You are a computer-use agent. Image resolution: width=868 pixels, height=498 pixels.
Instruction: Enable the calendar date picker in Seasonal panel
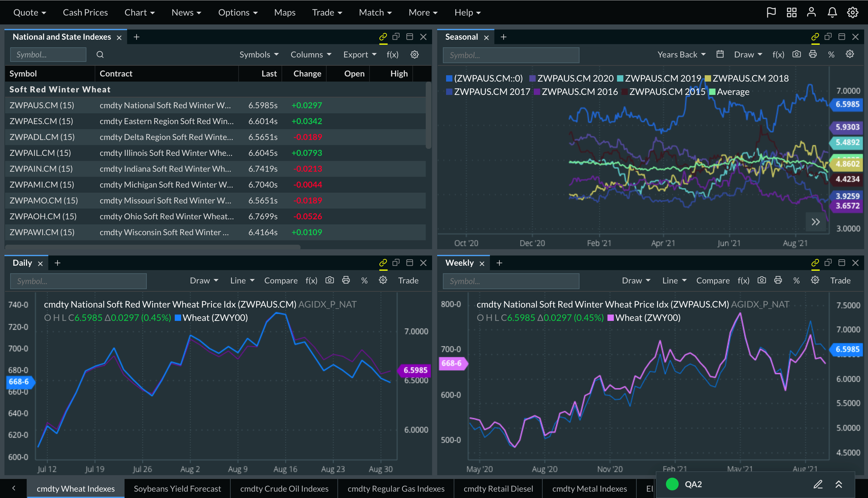click(720, 55)
